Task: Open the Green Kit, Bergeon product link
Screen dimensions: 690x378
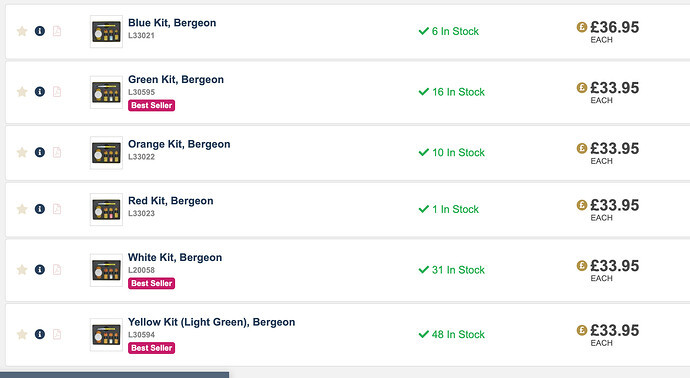Action: [176, 80]
